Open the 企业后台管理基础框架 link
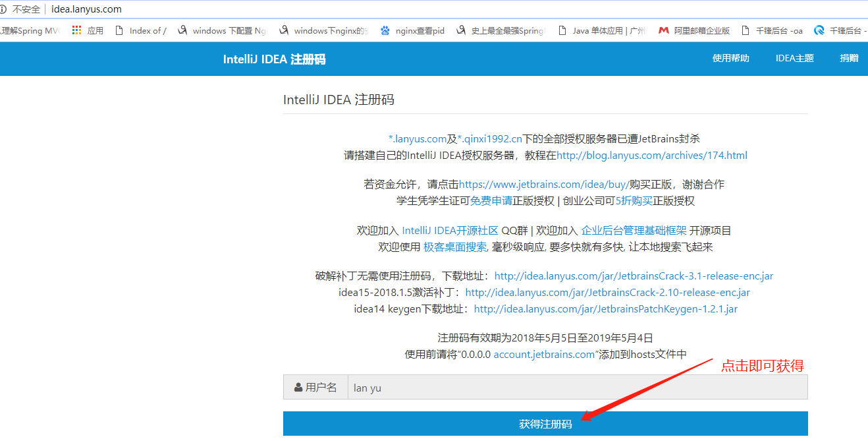This screenshot has height=441, width=868. 634,231
